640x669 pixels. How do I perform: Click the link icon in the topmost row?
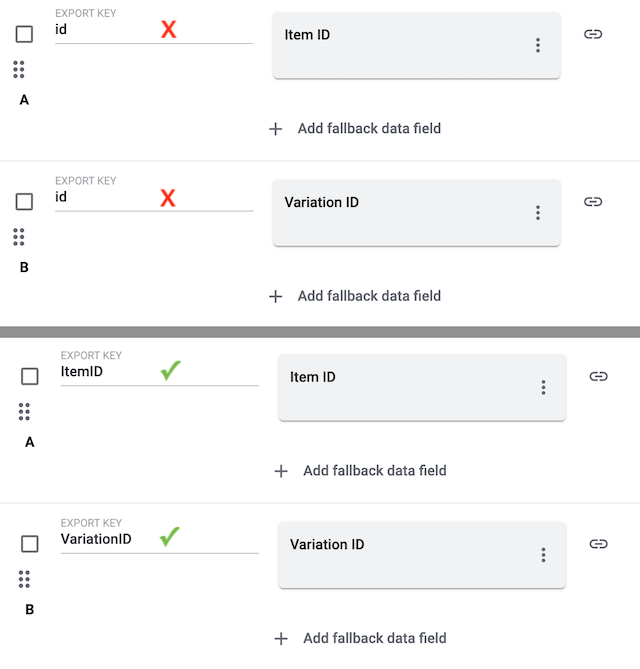click(x=593, y=34)
